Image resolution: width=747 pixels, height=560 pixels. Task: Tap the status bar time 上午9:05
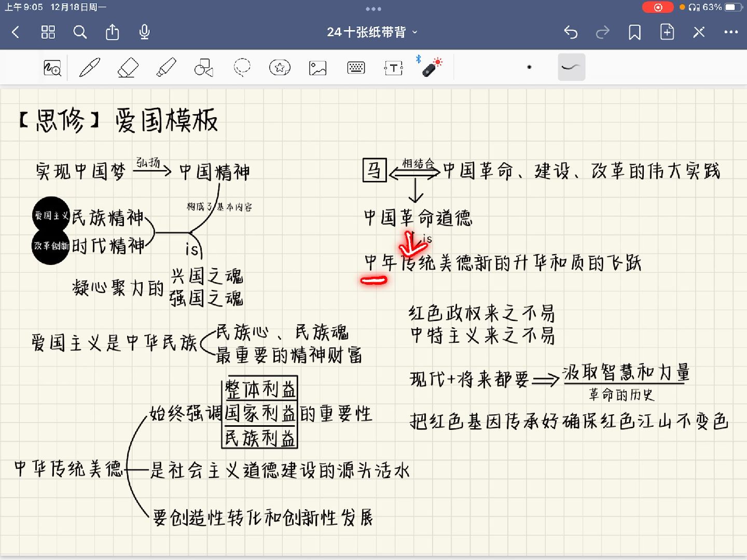(24, 7)
